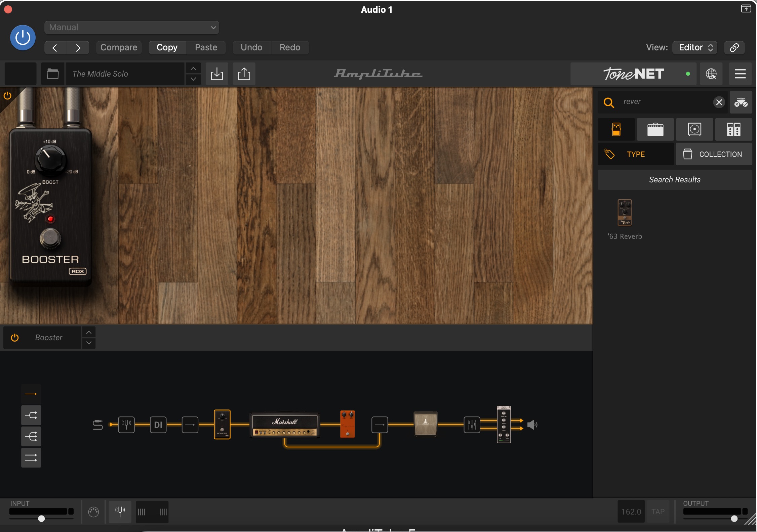Select the amplifier gear category

pos(655,129)
